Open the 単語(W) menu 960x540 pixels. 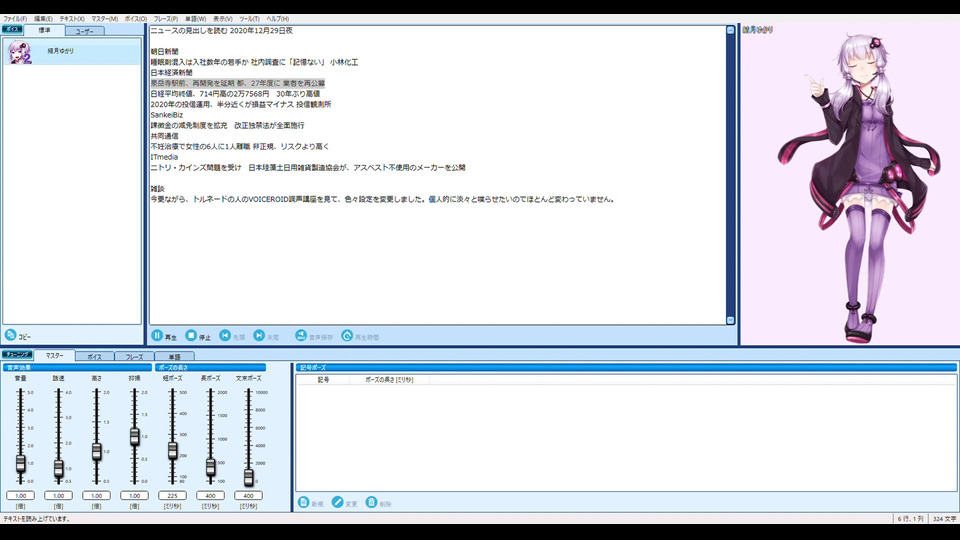pyautogui.click(x=195, y=19)
